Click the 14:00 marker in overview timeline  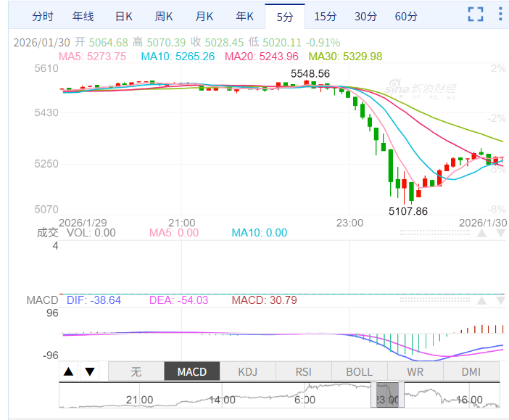coord(222,400)
